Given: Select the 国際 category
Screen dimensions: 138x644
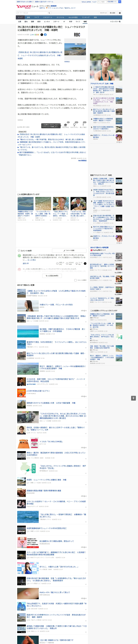Looking at the screenshot, I should pos(32,21).
